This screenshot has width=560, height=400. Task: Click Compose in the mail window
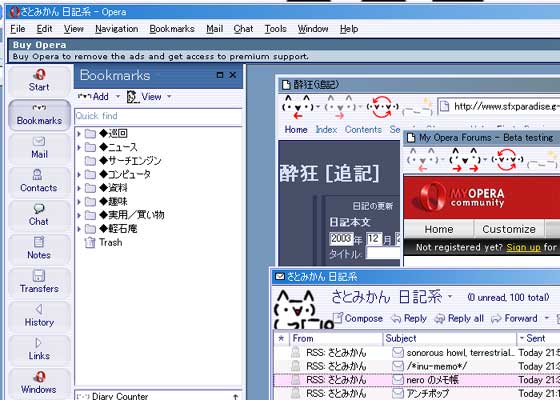tap(358, 318)
